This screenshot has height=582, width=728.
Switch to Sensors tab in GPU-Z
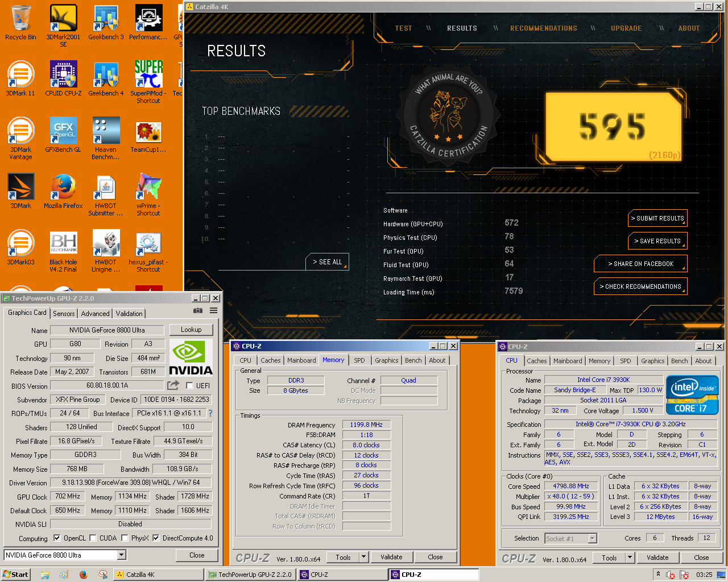click(64, 314)
